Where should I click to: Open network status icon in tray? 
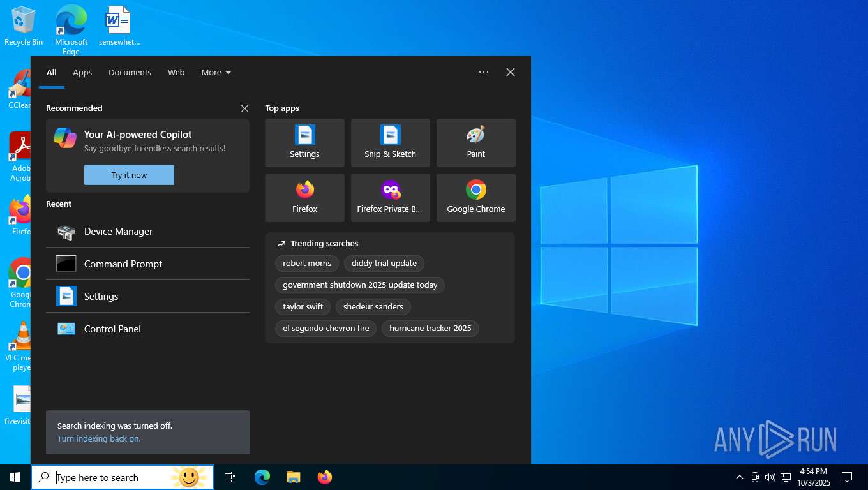pos(786,477)
